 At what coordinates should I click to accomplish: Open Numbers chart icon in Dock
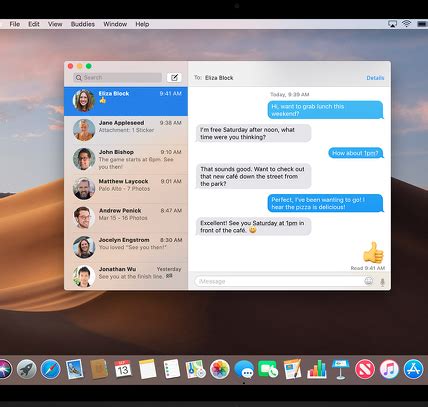pyautogui.click(x=317, y=369)
